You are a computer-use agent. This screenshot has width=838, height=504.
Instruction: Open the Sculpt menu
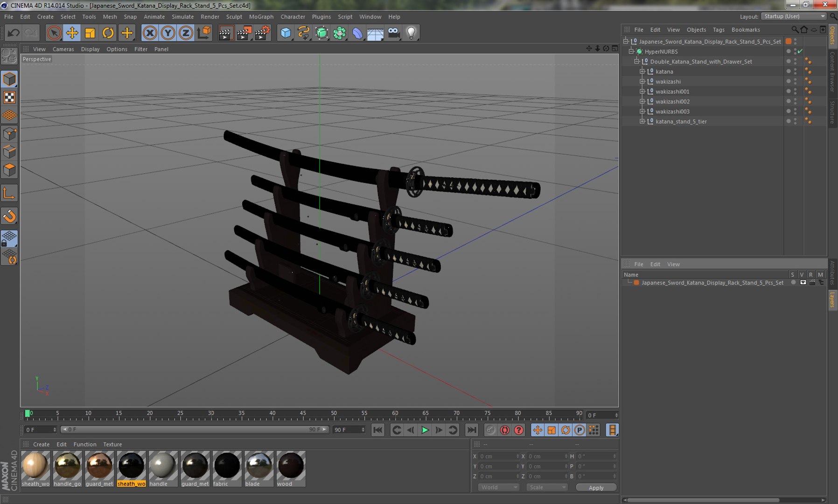pos(234,17)
